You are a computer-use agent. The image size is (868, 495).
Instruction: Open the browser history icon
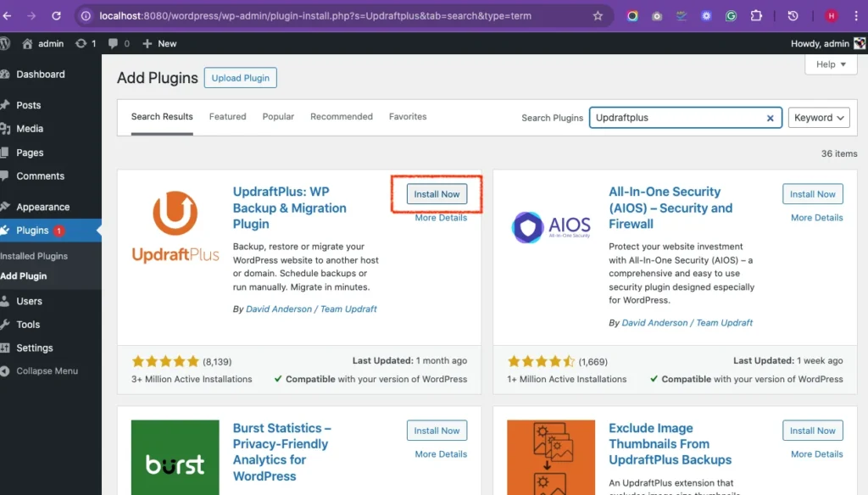pos(792,14)
